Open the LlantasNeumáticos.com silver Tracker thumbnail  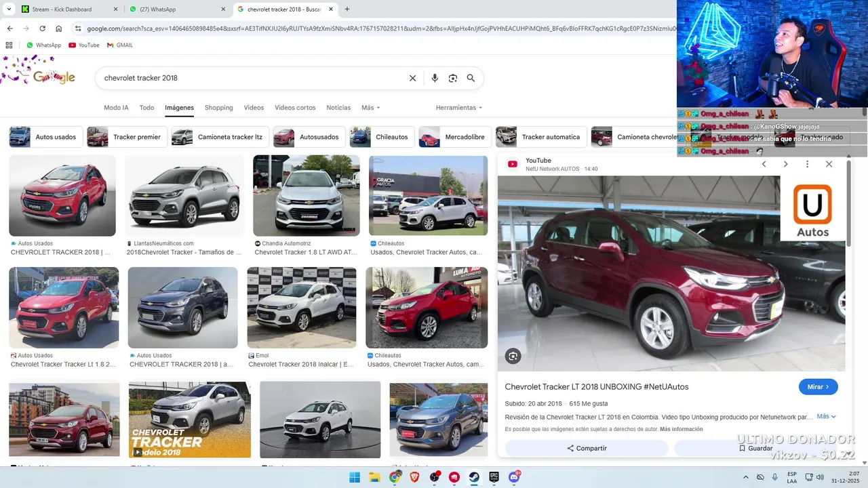[x=184, y=196]
